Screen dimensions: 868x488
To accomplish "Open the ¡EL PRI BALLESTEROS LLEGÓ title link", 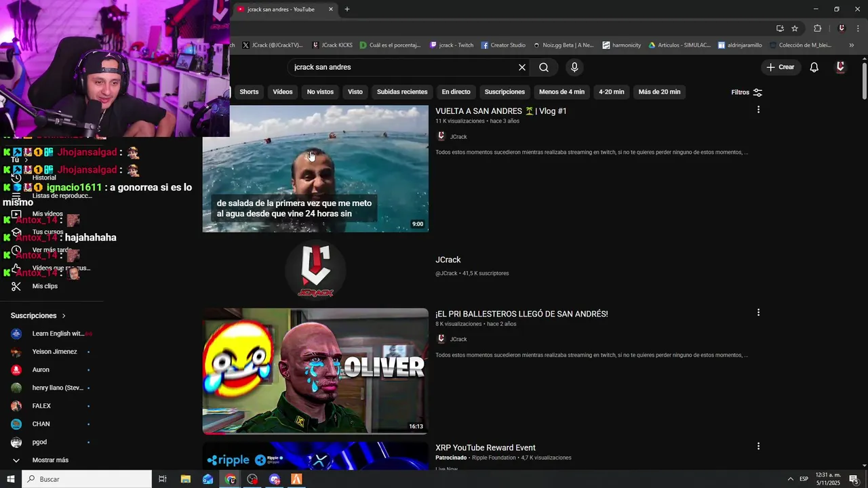I will pos(521,314).
